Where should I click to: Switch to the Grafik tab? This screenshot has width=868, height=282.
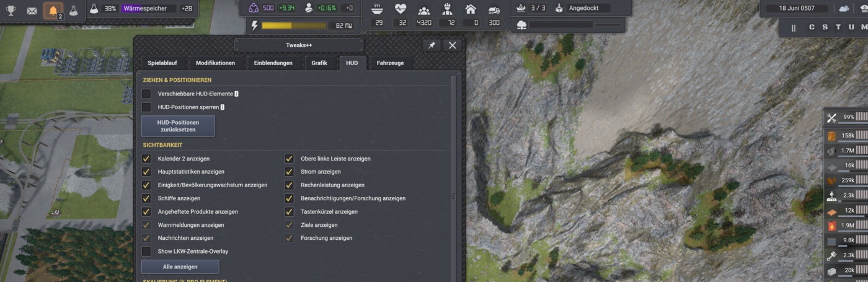pos(319,63)
